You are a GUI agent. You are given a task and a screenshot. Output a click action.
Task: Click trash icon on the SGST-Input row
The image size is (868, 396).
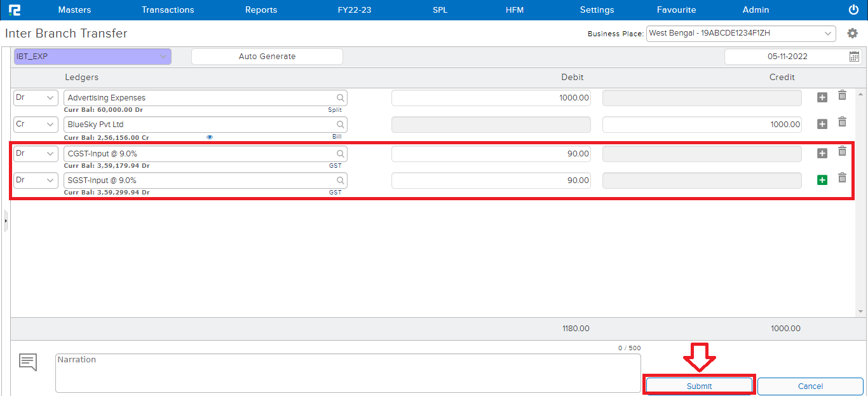pos(842,178)
